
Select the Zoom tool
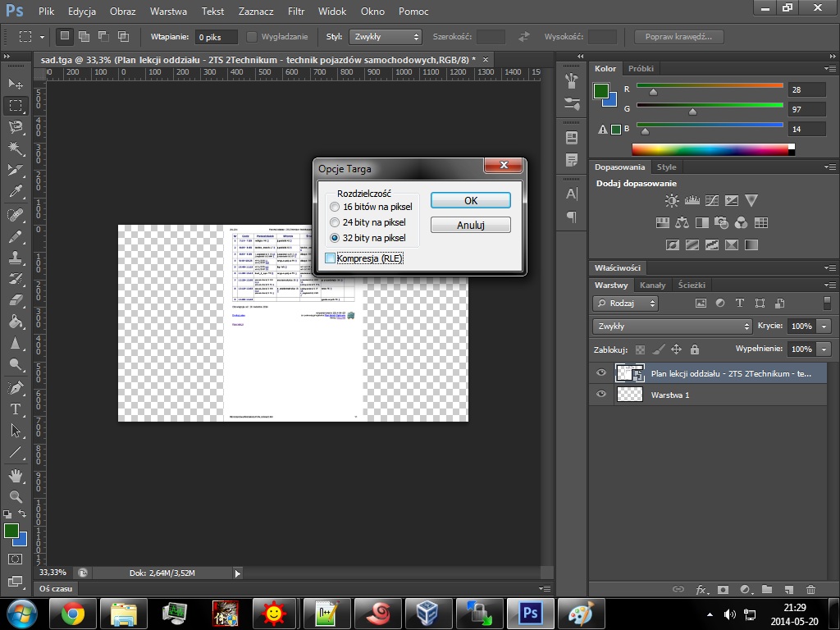click(x=16, y=496)
